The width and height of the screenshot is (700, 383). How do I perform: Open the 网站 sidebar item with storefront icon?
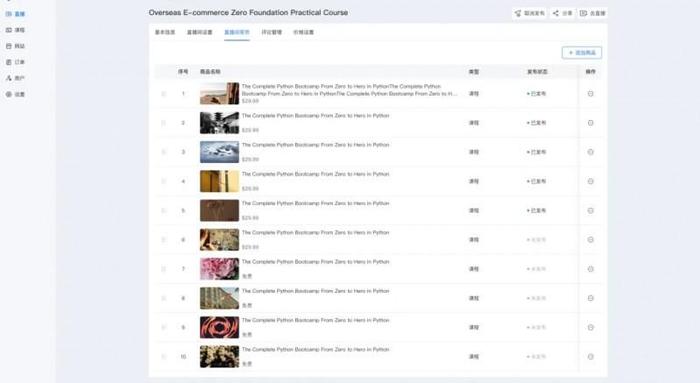click(x=15, y=46)
